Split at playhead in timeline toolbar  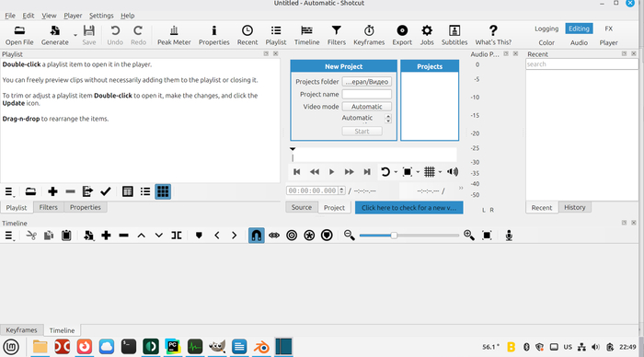(177, 236)
